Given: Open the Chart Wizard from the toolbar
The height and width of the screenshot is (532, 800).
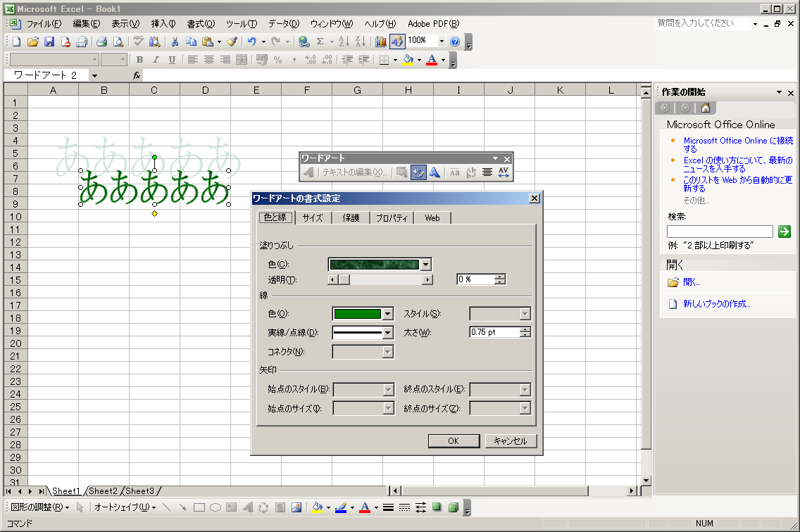Looking at the screenshot, I should [x=381, y=42].
